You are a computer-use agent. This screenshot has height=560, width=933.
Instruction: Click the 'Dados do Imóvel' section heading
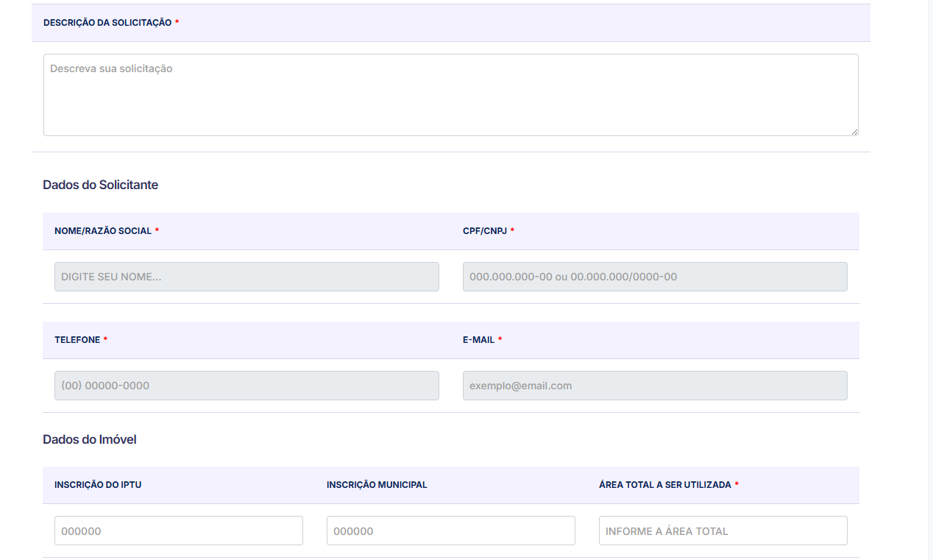(90, 439)
